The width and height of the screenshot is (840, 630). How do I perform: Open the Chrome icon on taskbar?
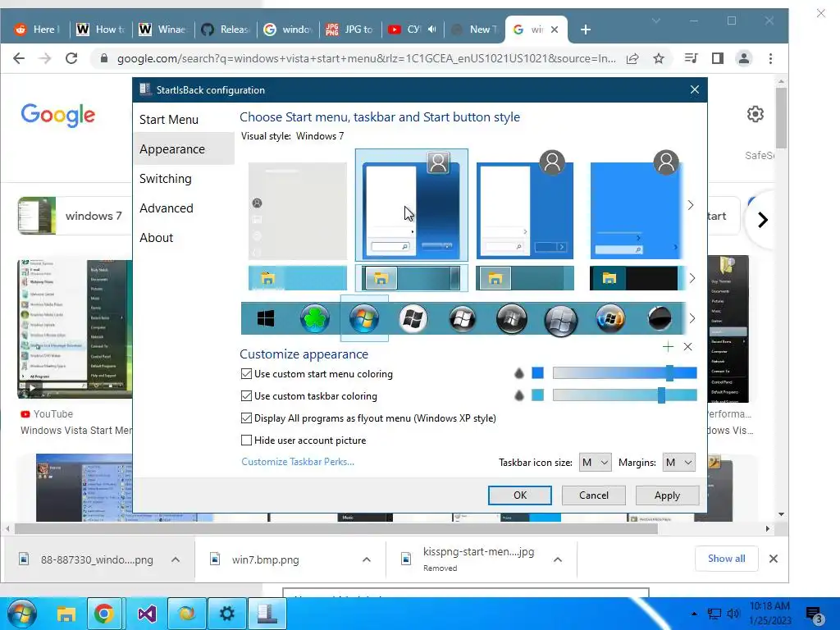(104, 614)
